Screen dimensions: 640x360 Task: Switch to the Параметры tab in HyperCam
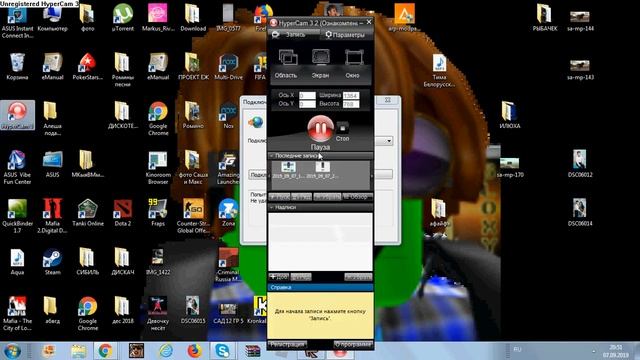coord(345,35)
